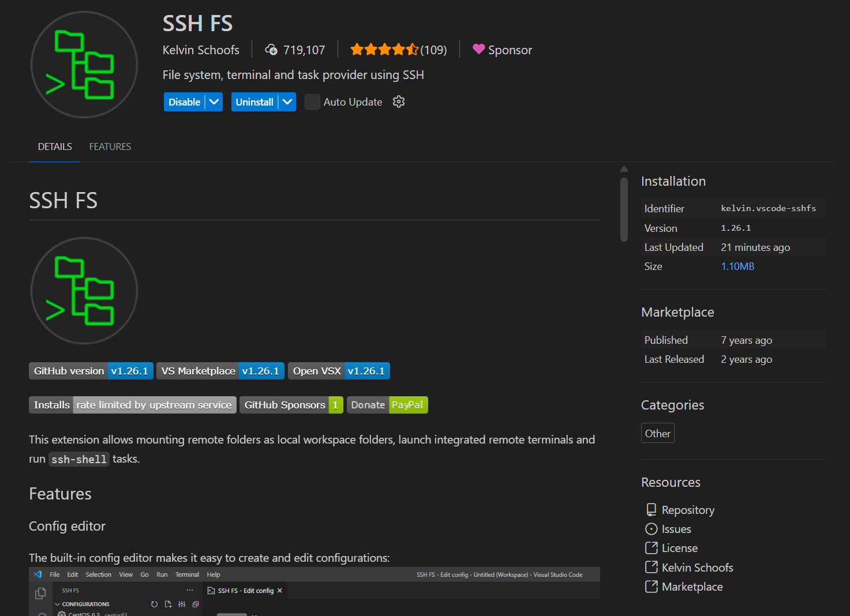The height and width of the screenshot is (616, 850).
Task: Open the Marketplace resource link
Action: point(684,587)
